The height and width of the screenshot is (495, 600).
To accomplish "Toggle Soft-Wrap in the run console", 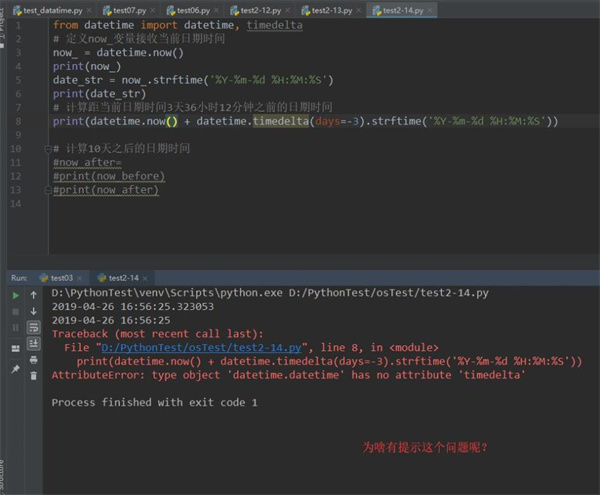I will click(34, 327).
